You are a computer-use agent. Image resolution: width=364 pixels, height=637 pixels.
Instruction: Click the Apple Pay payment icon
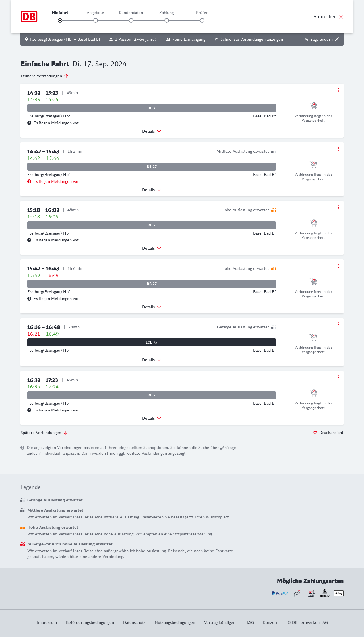coord(339,593)
